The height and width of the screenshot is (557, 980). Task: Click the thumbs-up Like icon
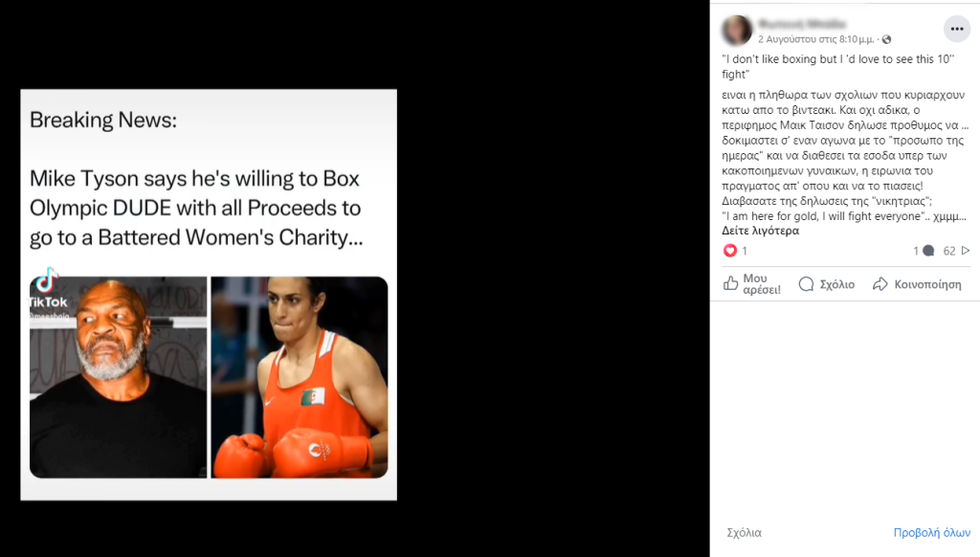(730, 284)
